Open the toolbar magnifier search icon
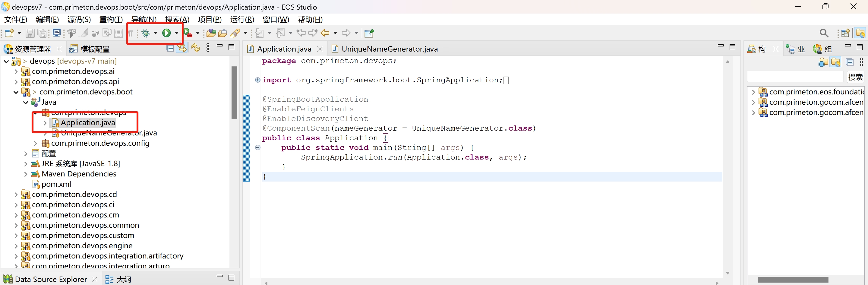This screenshot has width=868, height=285. (824, 33)
